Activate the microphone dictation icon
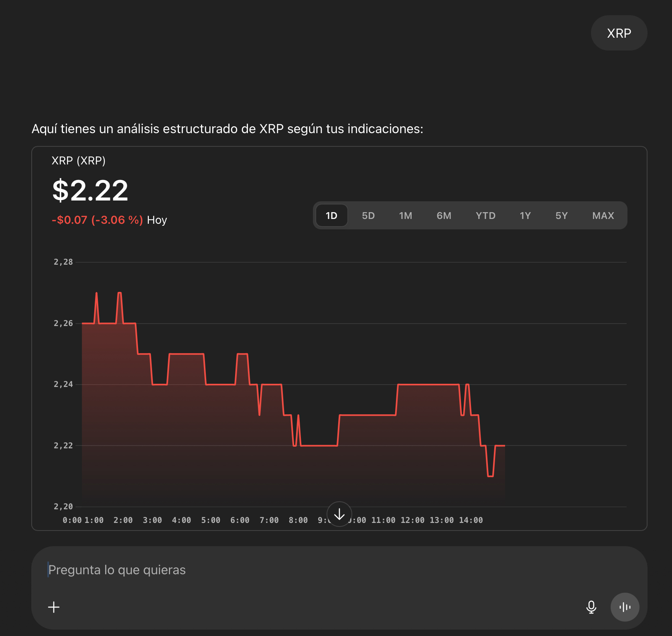 pos(591,607)
